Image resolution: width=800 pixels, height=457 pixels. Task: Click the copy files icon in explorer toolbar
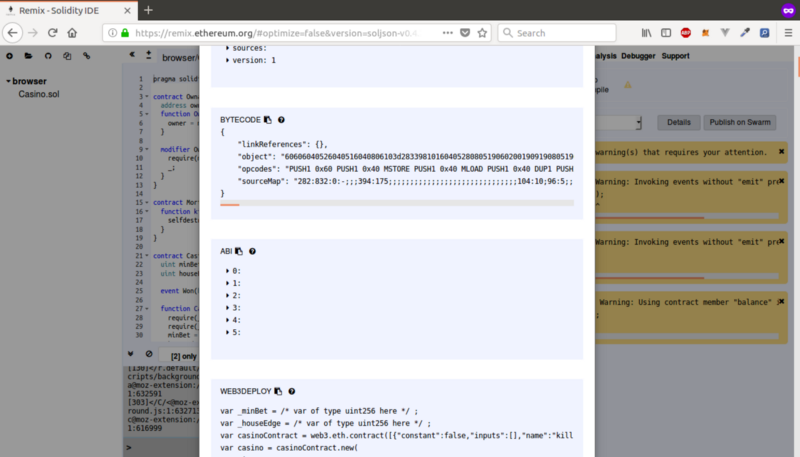[67, 56]
